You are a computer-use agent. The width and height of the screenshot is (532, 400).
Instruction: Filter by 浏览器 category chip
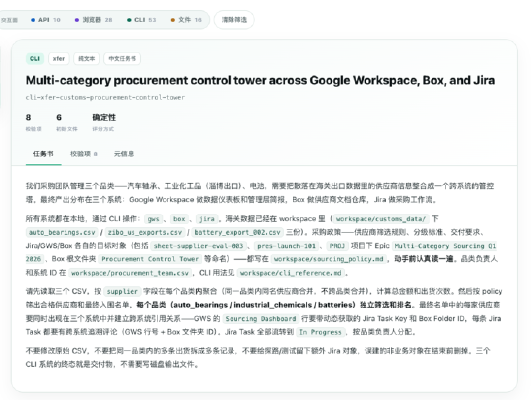pos(94,20)
